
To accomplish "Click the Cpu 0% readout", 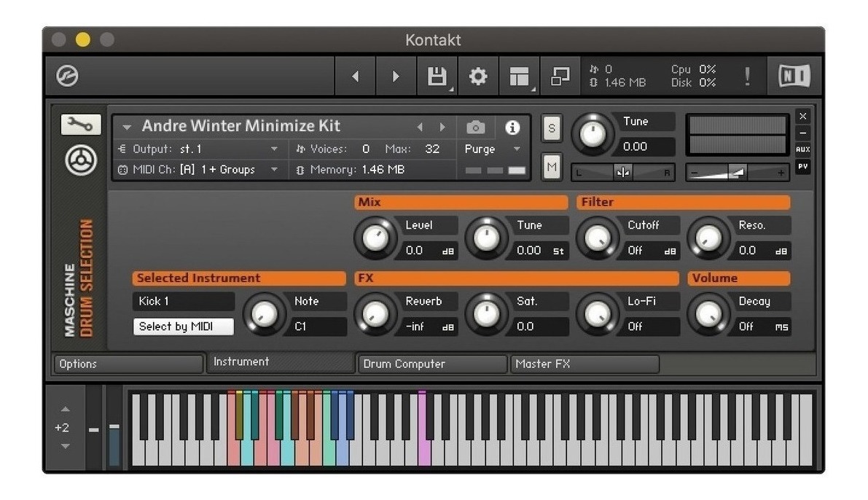I will tap(693, 69).
